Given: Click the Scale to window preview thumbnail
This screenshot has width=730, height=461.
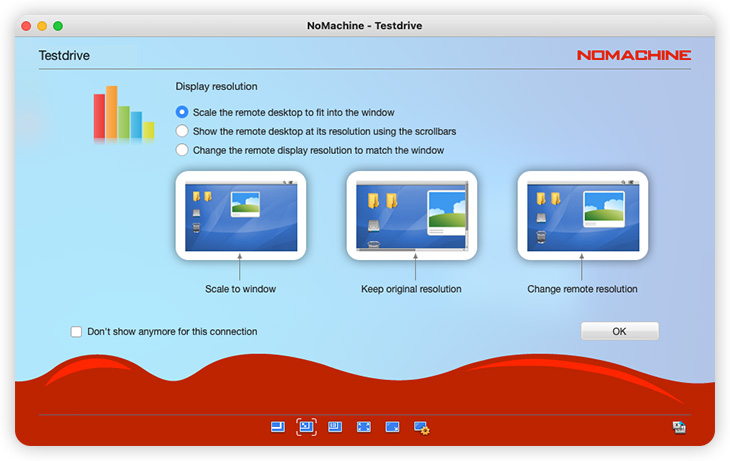Looking at the screenshot, I should point(241,215).
